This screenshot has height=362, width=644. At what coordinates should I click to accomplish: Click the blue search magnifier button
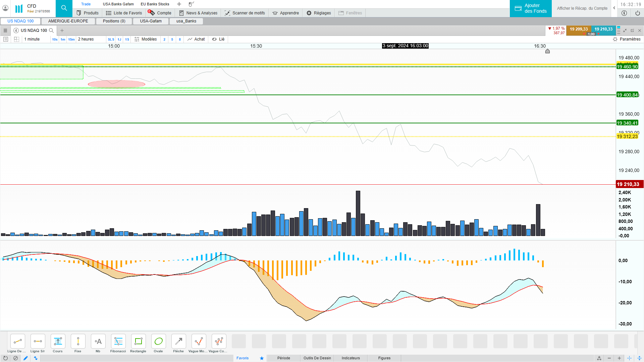[64, 8]
